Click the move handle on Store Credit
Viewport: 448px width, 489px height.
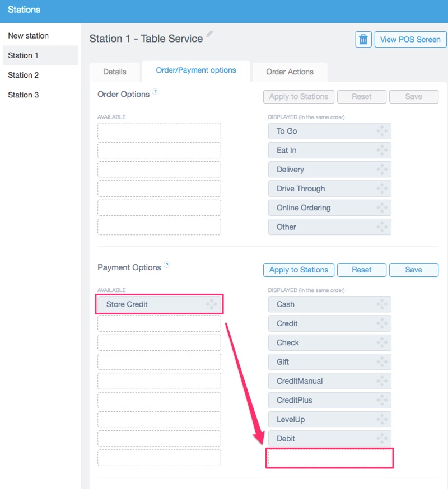pyautogui.click(x=212, y=304)
